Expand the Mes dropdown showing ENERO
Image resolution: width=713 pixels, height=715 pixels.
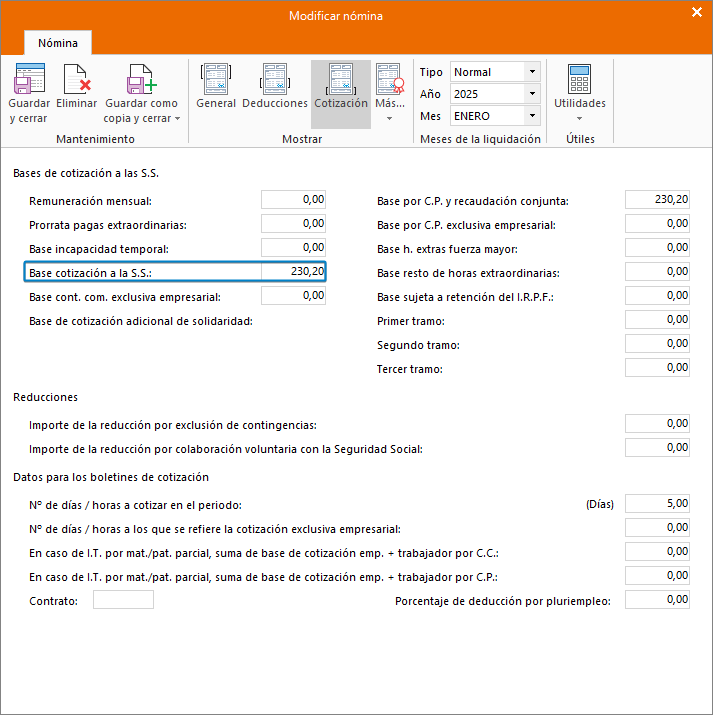pos(532,116)
